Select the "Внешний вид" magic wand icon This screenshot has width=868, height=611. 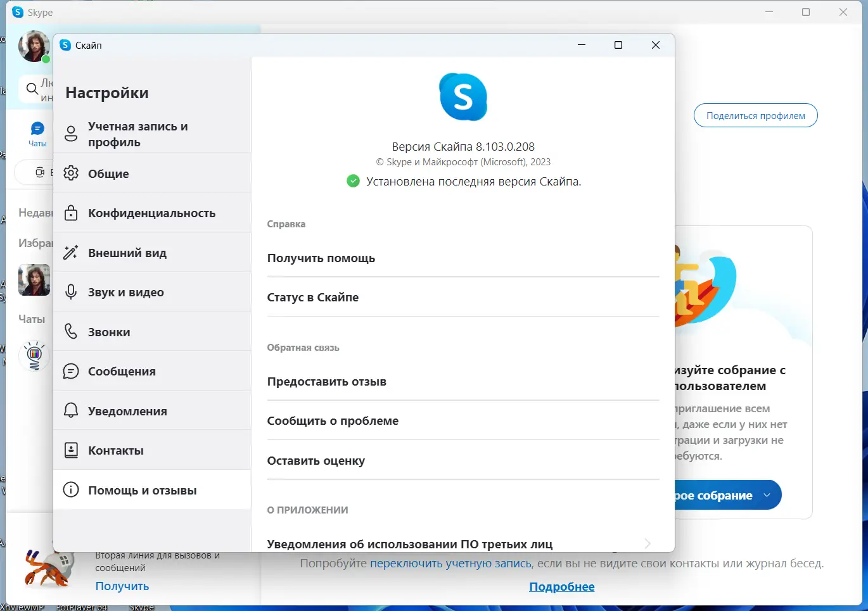(72, 252)
